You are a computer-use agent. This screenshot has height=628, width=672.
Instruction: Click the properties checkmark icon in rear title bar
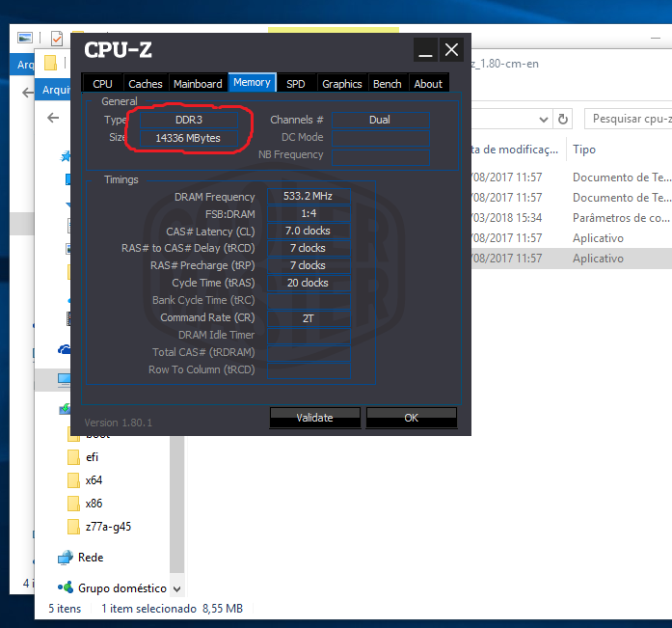point(57,39)
